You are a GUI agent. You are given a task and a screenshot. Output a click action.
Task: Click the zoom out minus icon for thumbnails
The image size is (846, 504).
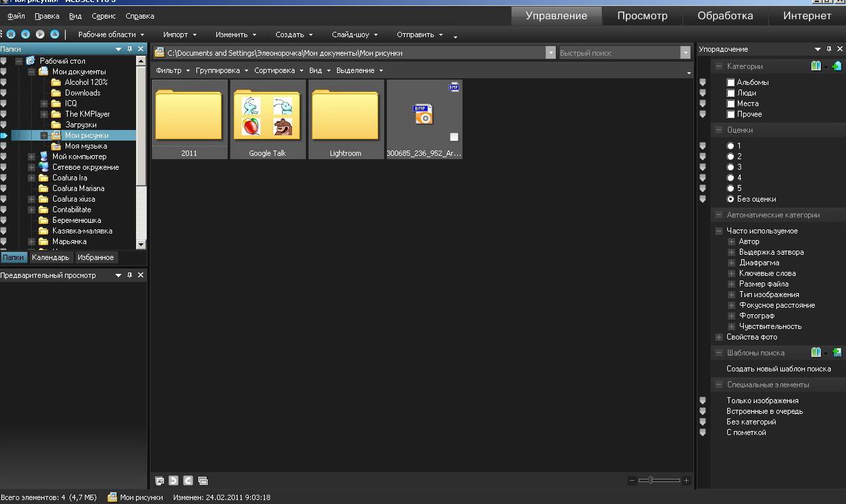(632, 480)
